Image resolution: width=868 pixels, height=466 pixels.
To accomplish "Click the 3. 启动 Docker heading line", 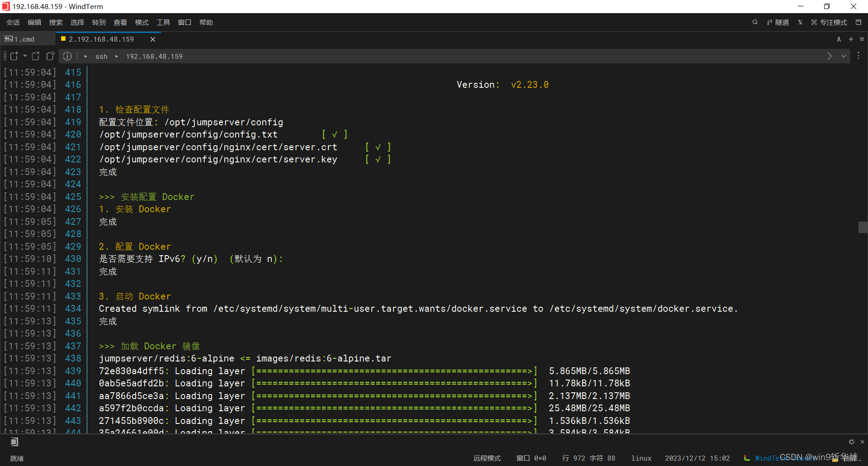I will tap(135, 297).
